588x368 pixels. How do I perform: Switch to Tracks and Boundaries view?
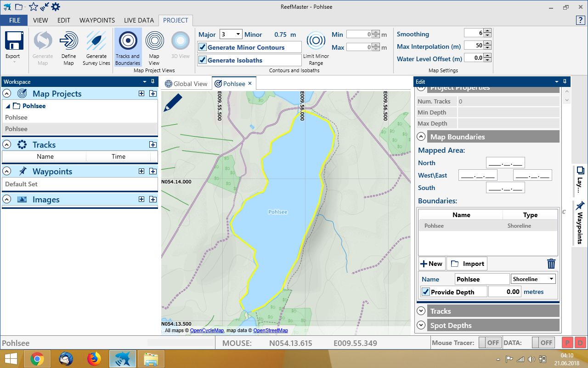coord(128,41)
